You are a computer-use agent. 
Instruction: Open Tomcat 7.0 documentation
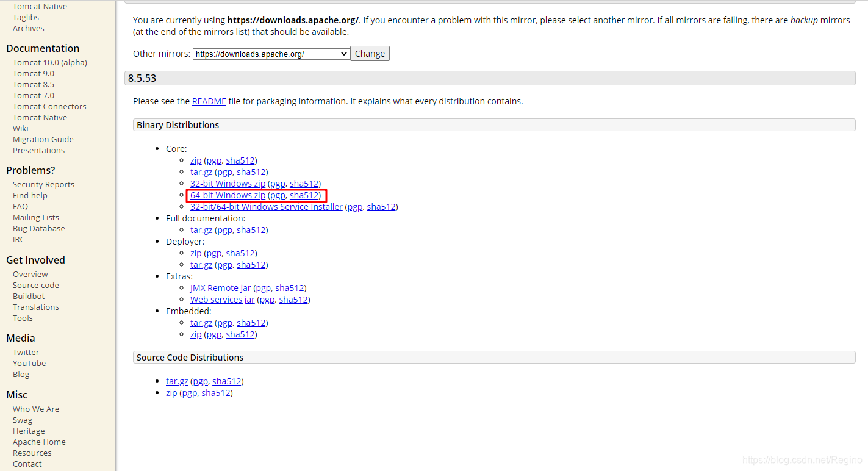click(34, 96)
